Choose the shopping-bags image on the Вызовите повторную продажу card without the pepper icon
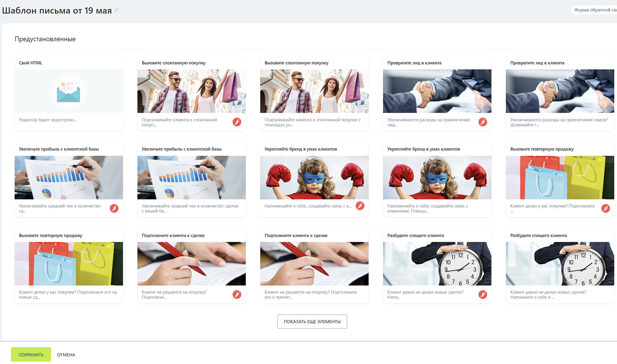This screenshot has height=364, width=617. [69, 264]
